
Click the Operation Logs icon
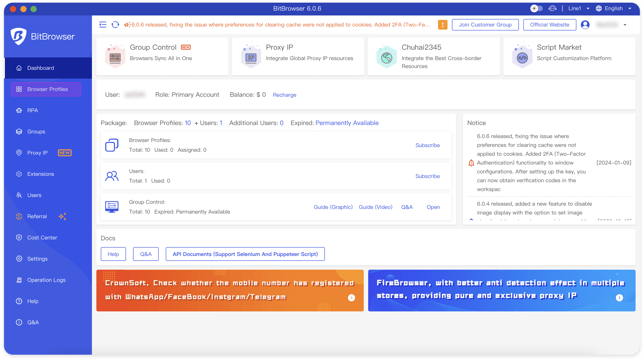pos(19,280)
